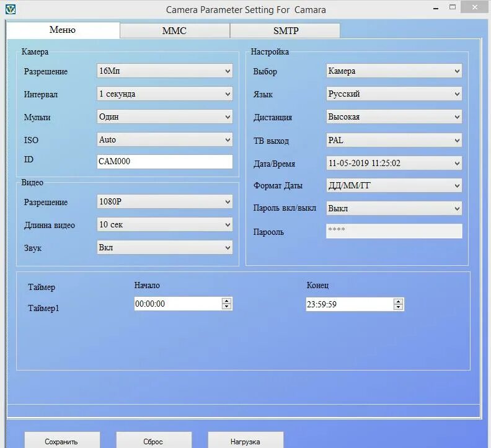491x448 pixels.
Task: Expand the Длинна видео 10 сек dropdown
Action: tap(165, 225)
